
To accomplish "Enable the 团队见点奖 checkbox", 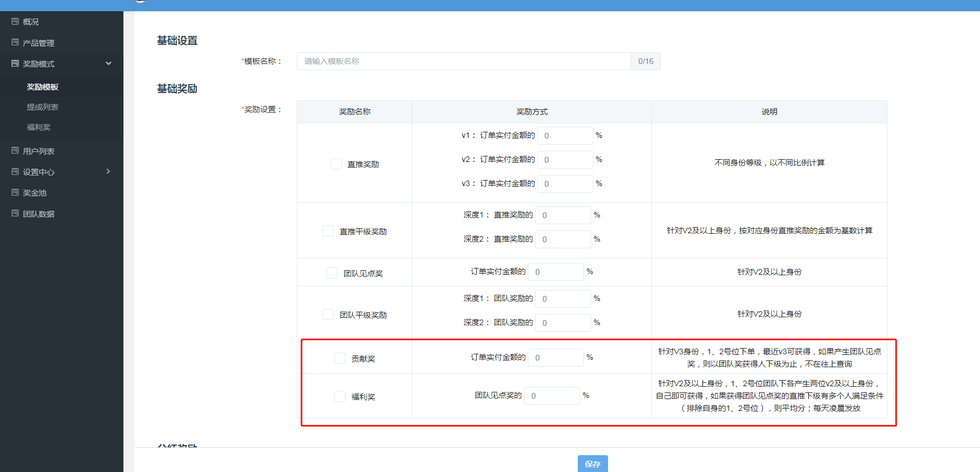I will [x=332, y=273].
